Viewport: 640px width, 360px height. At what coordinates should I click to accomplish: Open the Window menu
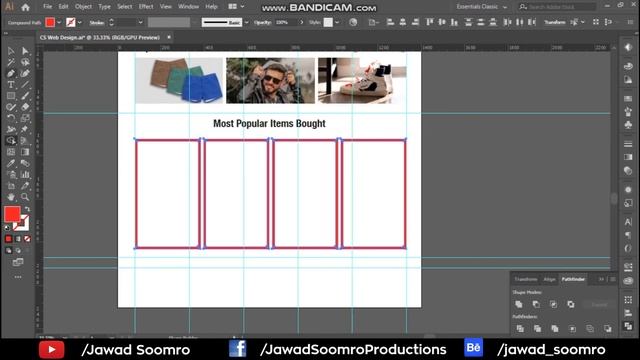pyautogui.click(x=188, y=7)
